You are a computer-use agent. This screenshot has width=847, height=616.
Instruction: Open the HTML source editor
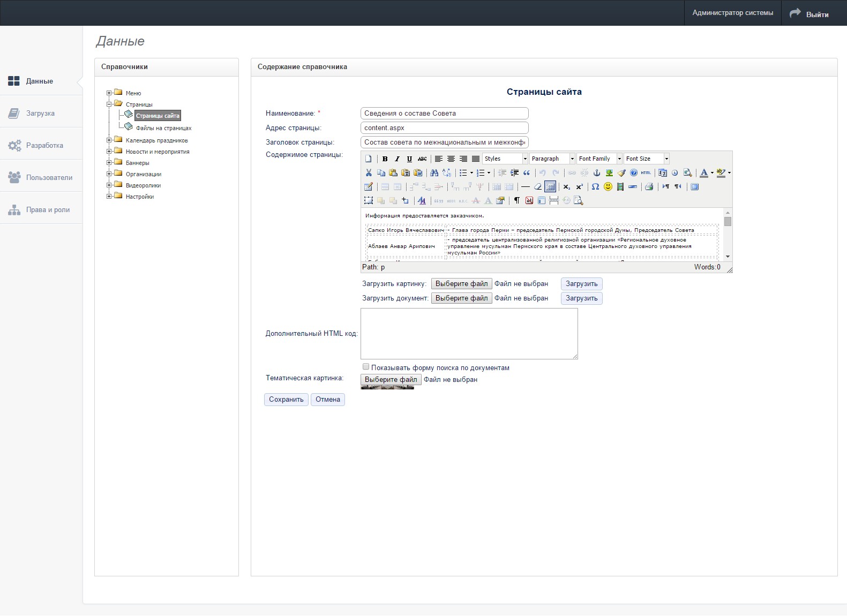pyautogui.click(x=646, y=173)
